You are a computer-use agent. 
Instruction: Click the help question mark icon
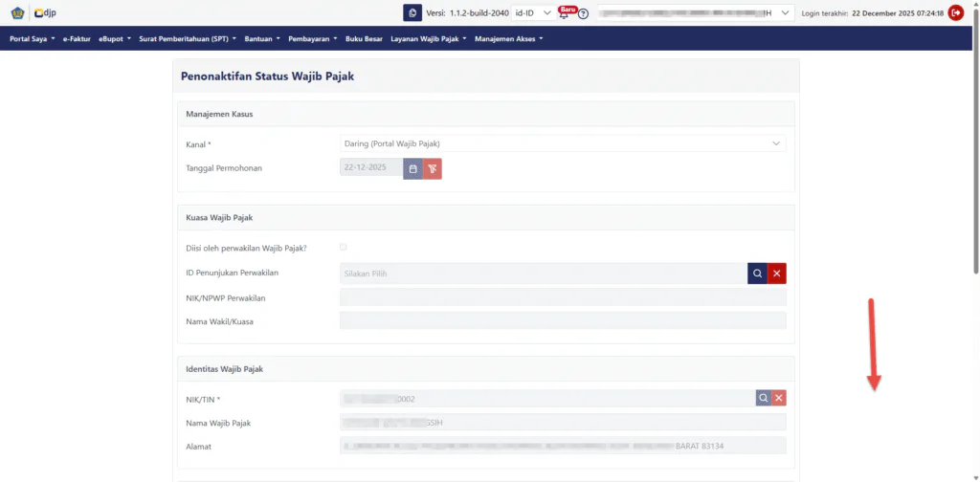583,13
